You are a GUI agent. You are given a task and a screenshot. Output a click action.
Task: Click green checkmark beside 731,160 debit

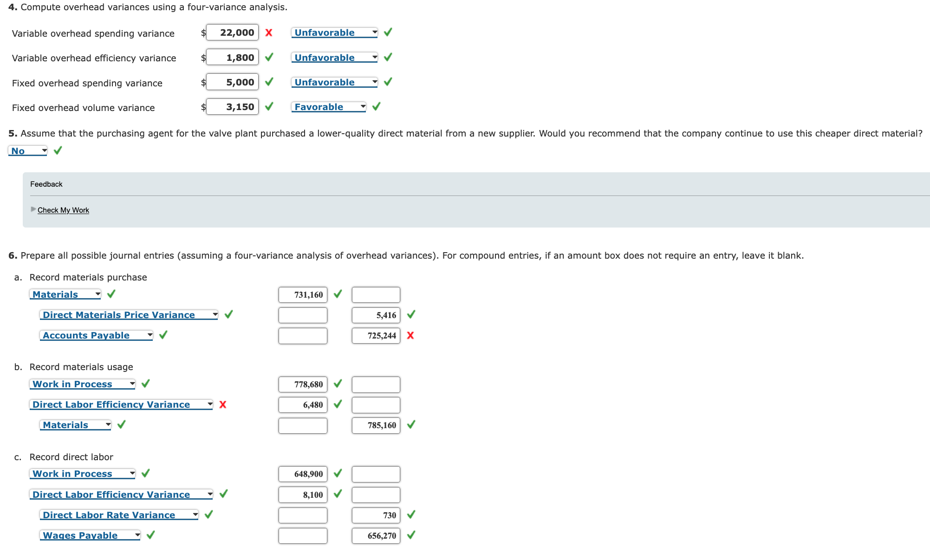pos(338,294)
